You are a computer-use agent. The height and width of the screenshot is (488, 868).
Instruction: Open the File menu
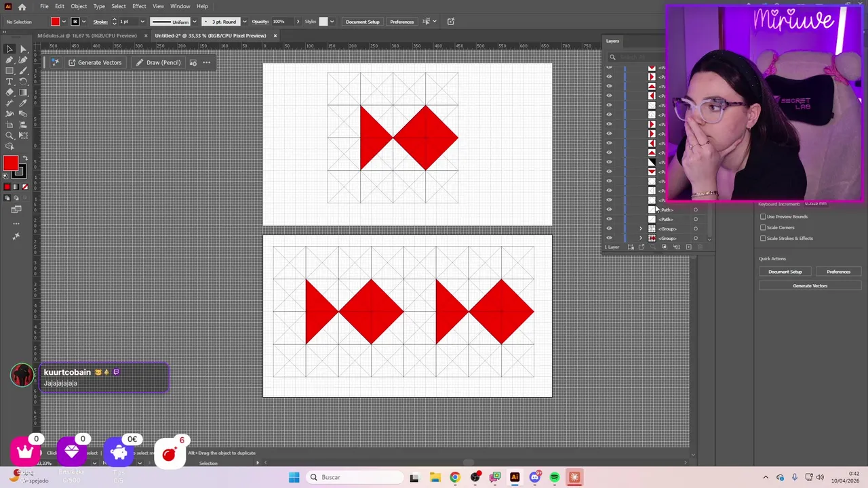point(44,6)
